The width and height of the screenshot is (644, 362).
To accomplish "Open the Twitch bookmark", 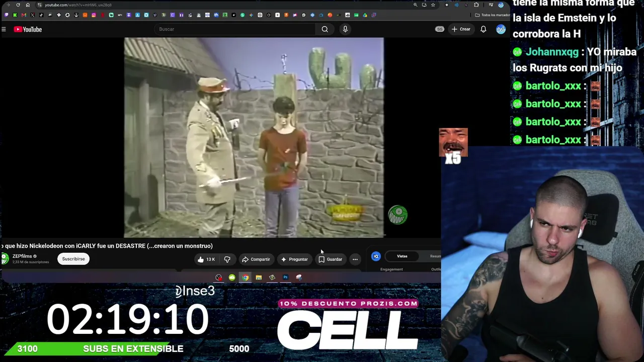I will [6, 15].
